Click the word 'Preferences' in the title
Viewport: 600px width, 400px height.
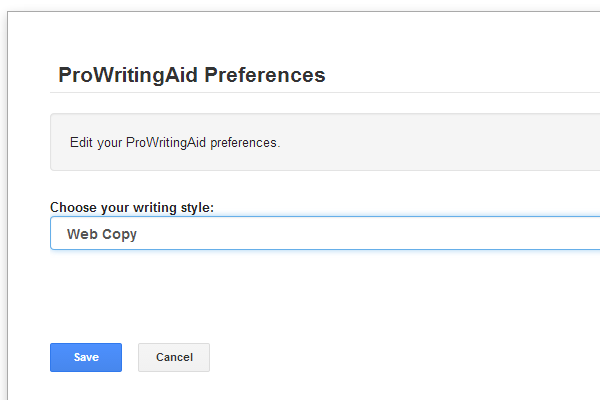pyautogui.click(x=265, y=75)
